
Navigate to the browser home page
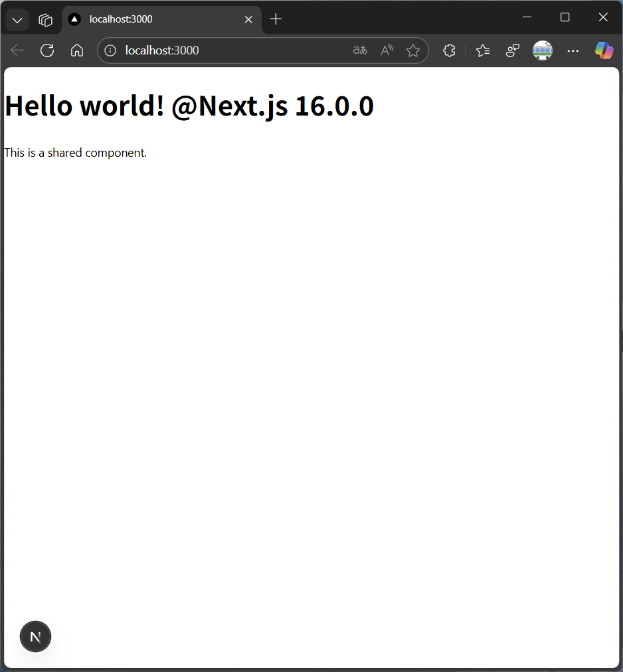pyautogui.click(x=77, y=50)
